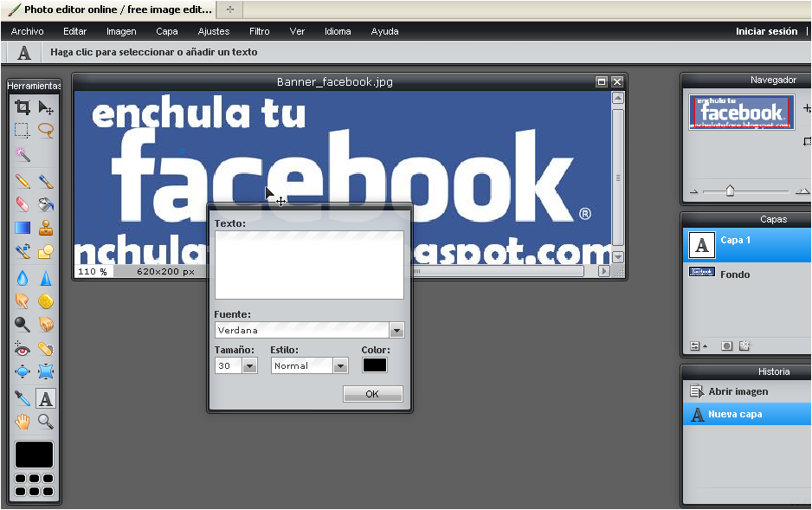Open the Imagen menu

click(x=121, y=31)
